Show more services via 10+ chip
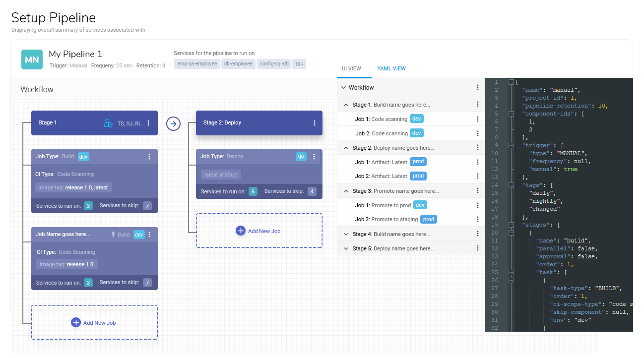Screen dimensions: 644x358 coord(300,64)
